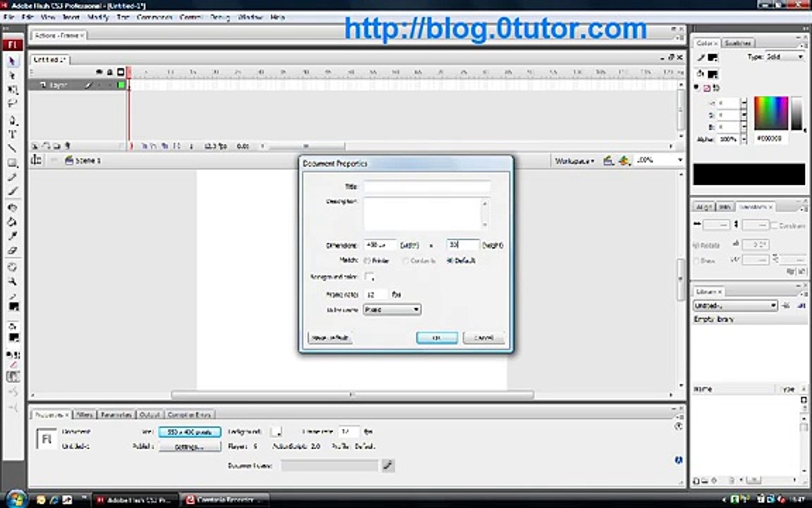This screenshot has height=508, width=812.
Task: Click the Delete Layer trash icon
Action: [x=67, y=146]
